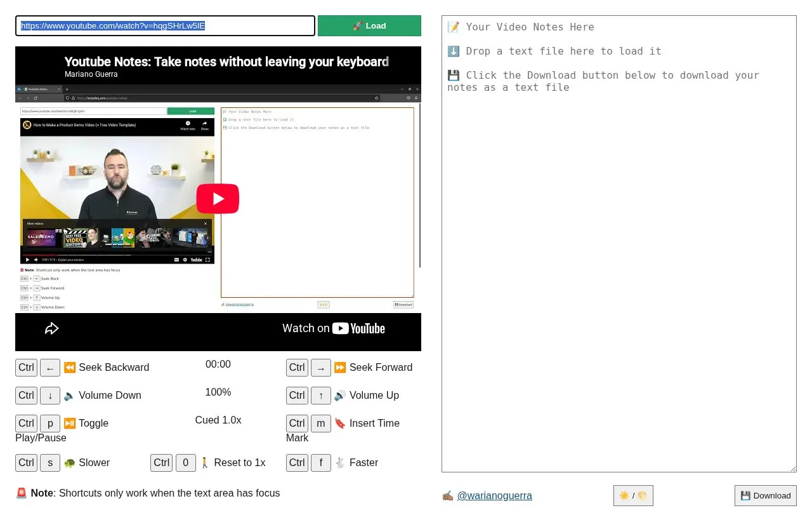Image resolution: width=812 pixels, height=508 pixels.
Task: Click the "Shortcuts only work" note text
Action: click(x=169, y=493)
